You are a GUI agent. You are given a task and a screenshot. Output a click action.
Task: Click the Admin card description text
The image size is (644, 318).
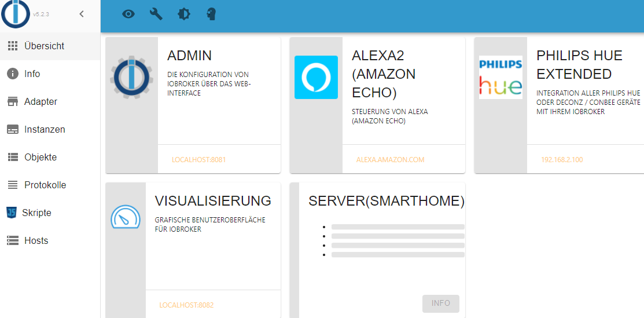tap(209, 84)
